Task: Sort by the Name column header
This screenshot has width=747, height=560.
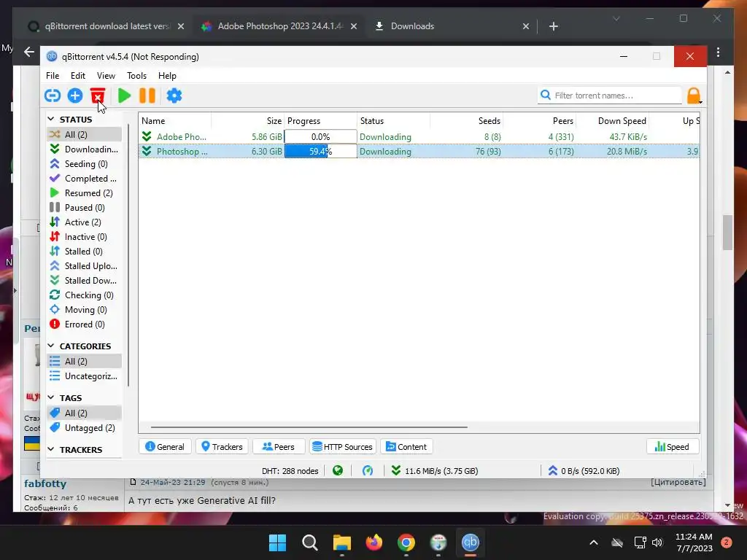Action: tap(175, 121)
